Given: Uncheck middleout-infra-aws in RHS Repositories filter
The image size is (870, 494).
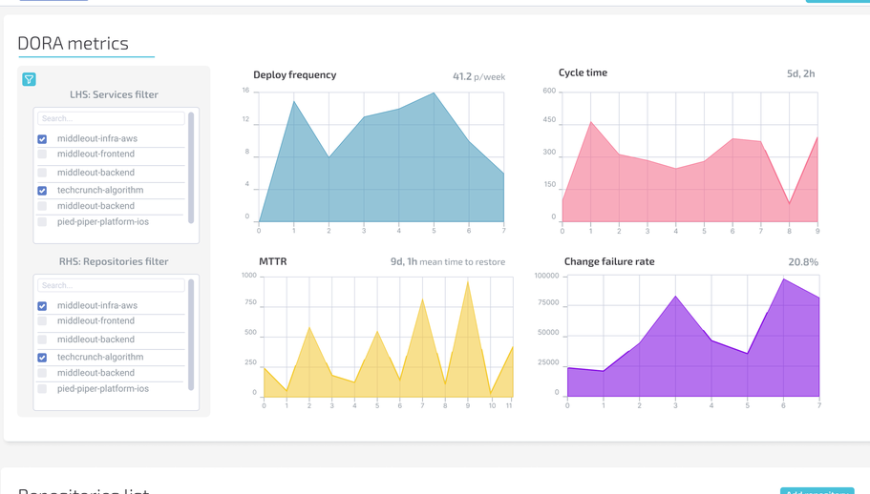Looking at the screenshot, I should point(42,306).
